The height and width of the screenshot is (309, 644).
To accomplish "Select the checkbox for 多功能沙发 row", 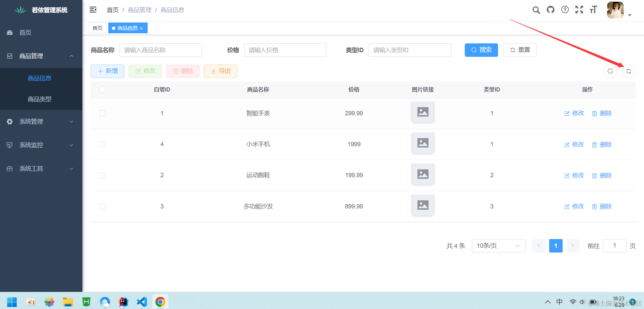I will pos(103,206).
